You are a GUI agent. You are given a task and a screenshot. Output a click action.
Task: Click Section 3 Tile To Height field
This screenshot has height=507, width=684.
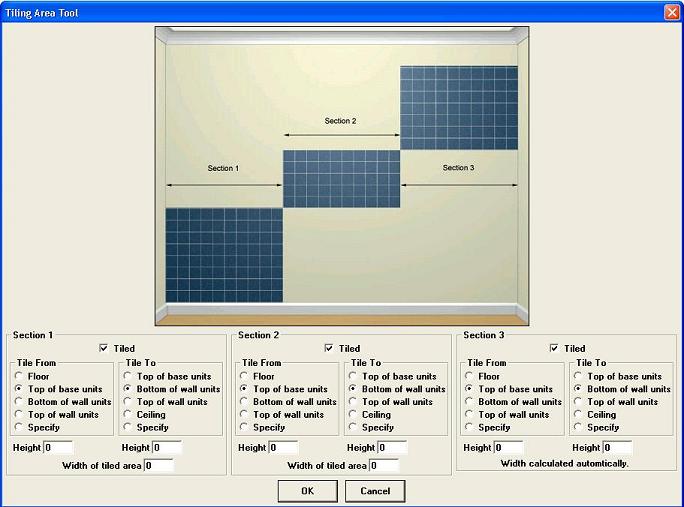coord(617,448)
